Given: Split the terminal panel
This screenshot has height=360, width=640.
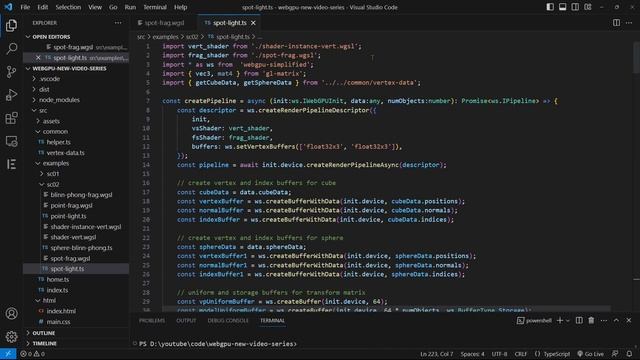Looking at the screenshot, I should [579, 320].
